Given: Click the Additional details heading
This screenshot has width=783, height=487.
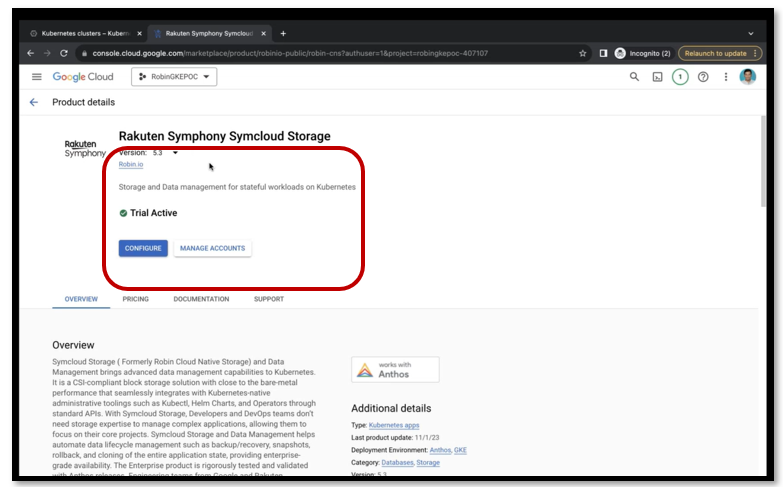Looking at the screenshot, I should [x=391, y=409].
